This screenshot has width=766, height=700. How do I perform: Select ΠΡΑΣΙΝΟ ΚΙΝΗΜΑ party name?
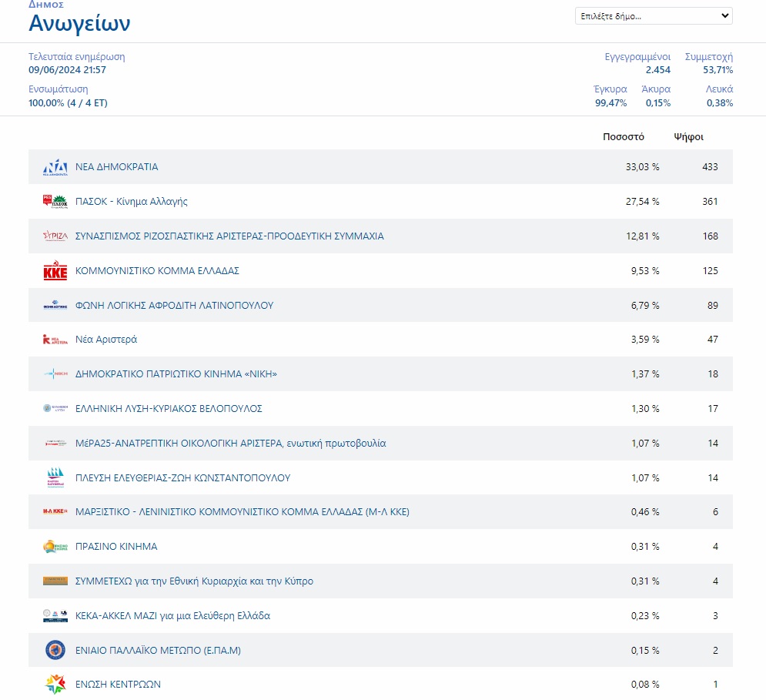tap(116, 547)
